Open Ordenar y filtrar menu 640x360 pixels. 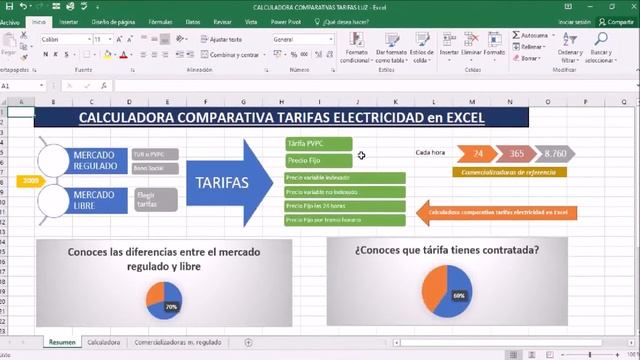click(570, 48)
